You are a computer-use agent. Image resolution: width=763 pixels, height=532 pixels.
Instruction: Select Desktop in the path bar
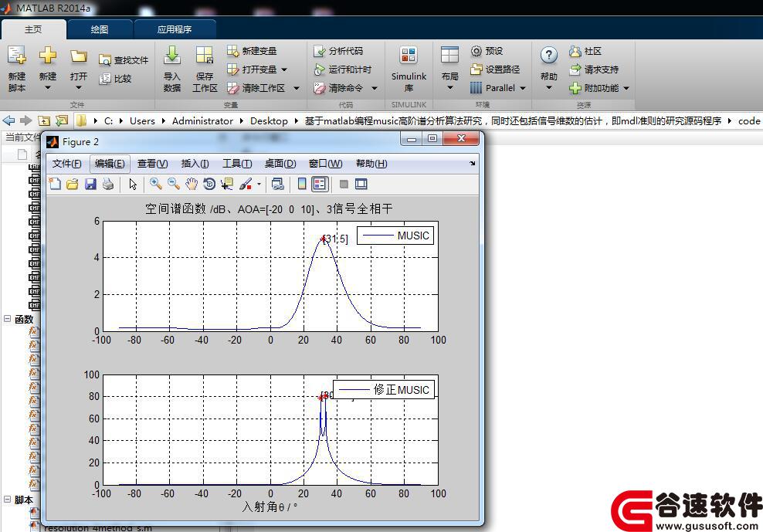pos(269,120)
